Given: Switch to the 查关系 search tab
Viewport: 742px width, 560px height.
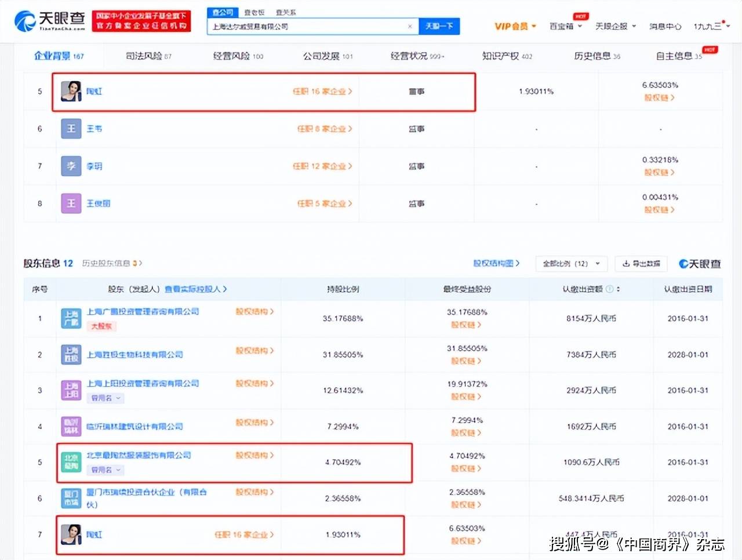Looking at the screenshot, I should (x=286, y=12).
